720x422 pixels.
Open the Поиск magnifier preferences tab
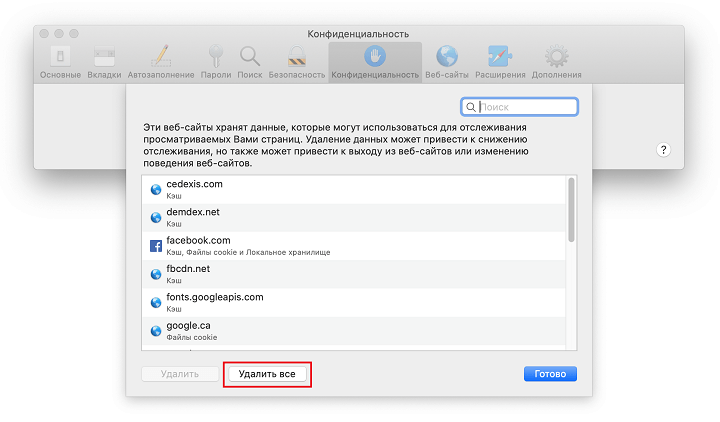click(x=250, y=57)
